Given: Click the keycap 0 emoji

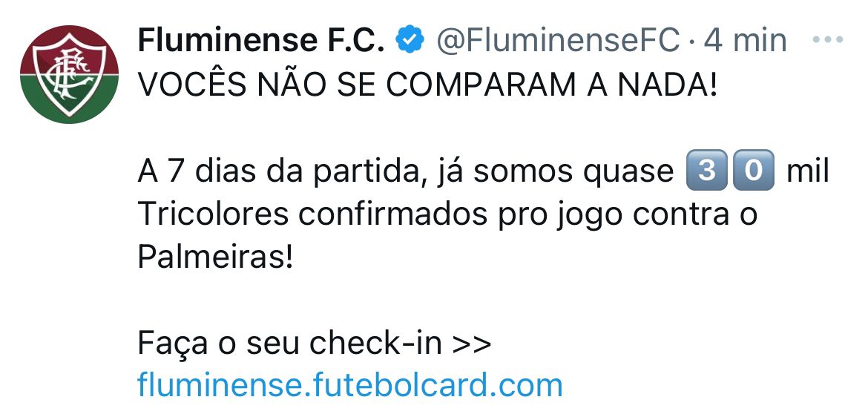Looking at the screenshot, I should (x=754, y=170).
